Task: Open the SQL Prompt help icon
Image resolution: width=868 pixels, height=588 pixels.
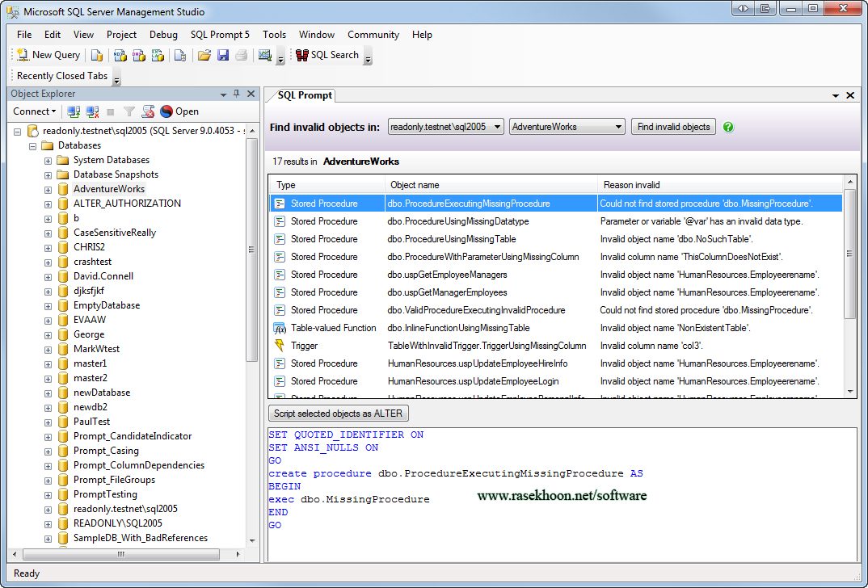Action: (727, 127)
